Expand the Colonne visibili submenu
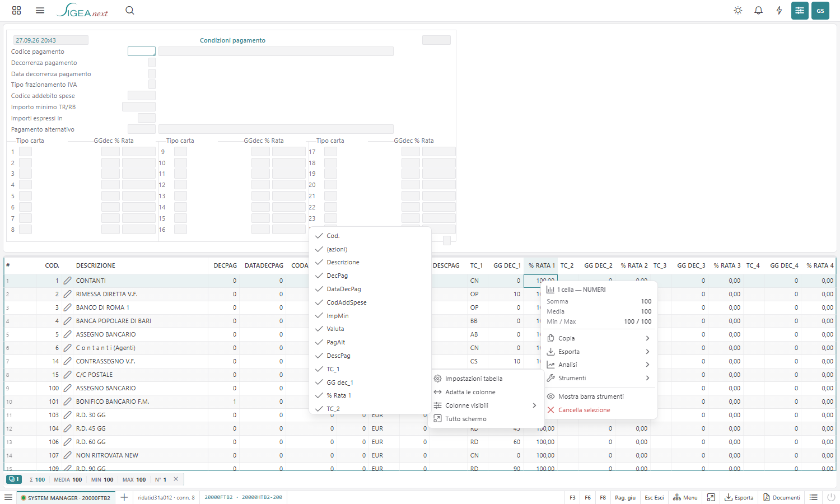The image size is (840, 504). (486, 405)
